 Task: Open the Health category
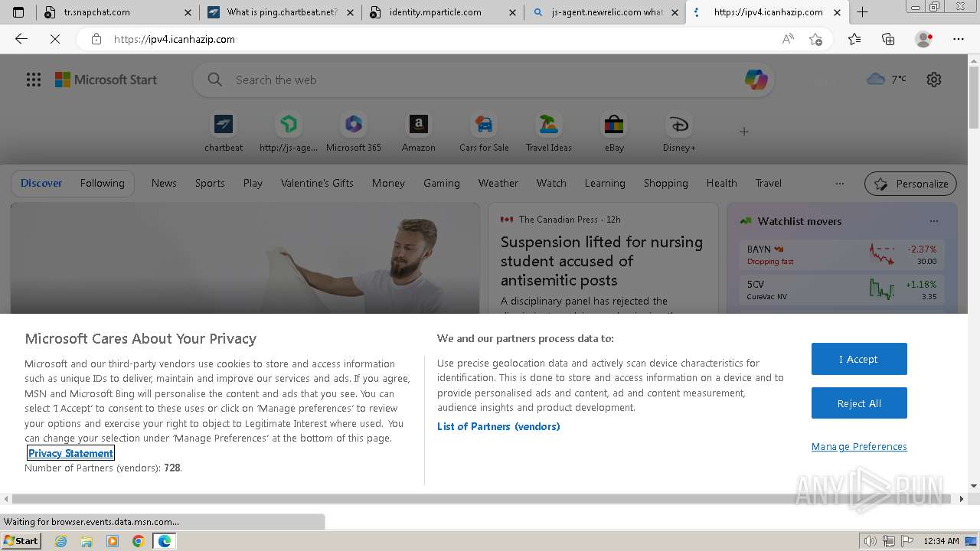pos(722,183)
